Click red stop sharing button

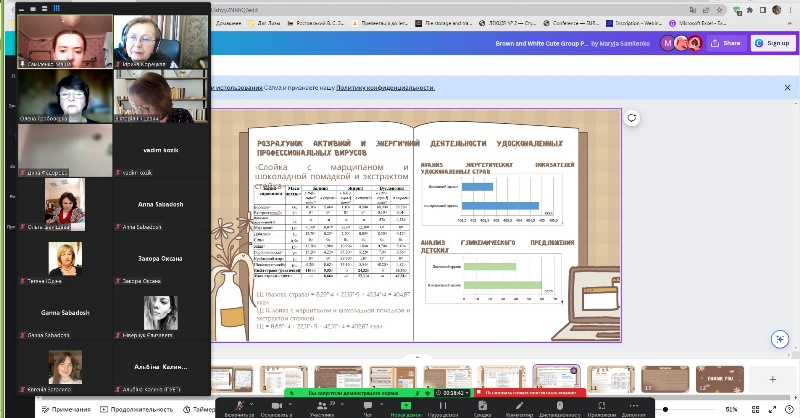pos(530,393)
